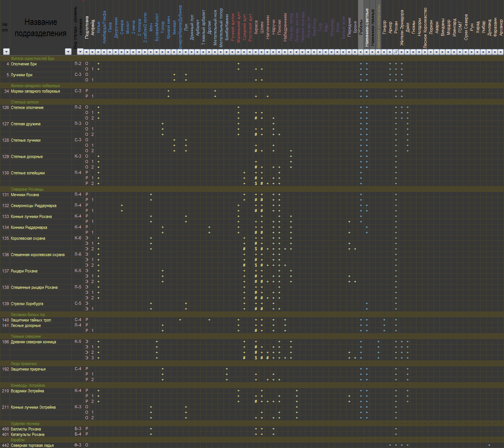
Task: Open filter dropdown under Верблюд column
Action: click(314, 52)
